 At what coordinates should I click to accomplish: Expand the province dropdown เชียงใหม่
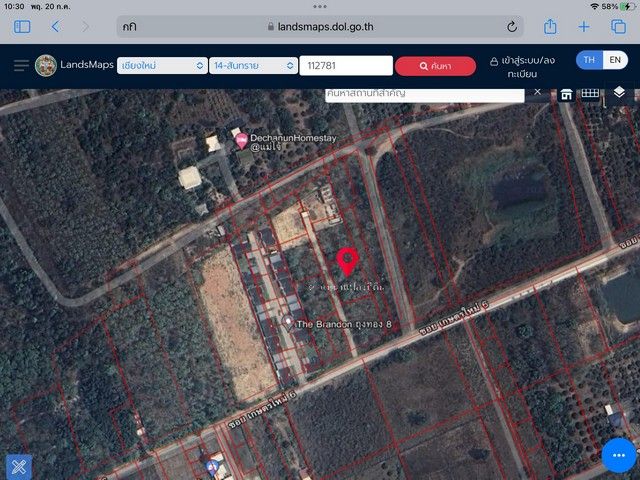coord(161,66)
